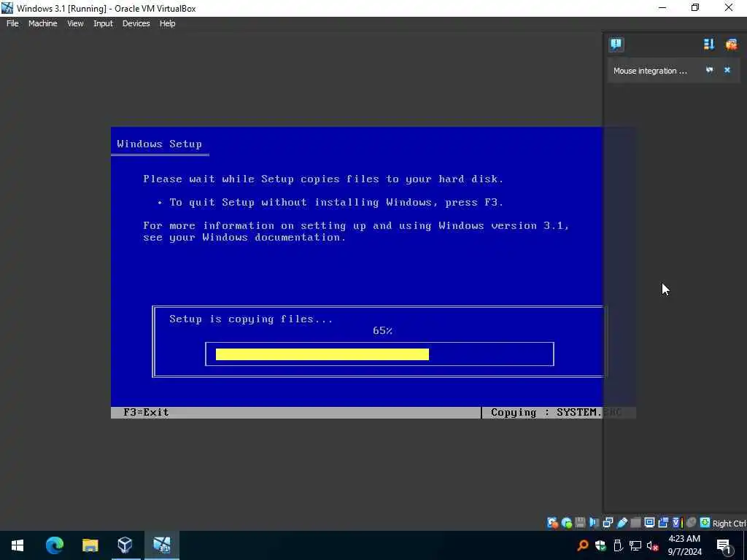Click the 'To quit Setup' instruction line
This screenshot has height=560, width=747.
click(x=336, y=203)
